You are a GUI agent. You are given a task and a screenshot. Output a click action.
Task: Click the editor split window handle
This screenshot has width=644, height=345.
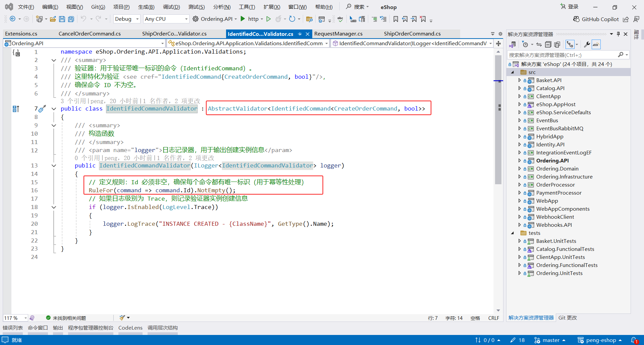click(498, 44)
